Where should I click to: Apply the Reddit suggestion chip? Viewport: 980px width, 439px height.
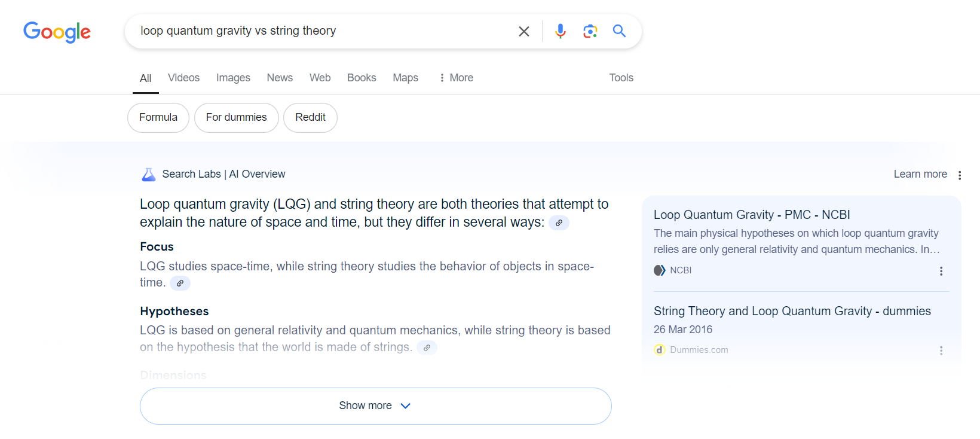click(310, 118)
